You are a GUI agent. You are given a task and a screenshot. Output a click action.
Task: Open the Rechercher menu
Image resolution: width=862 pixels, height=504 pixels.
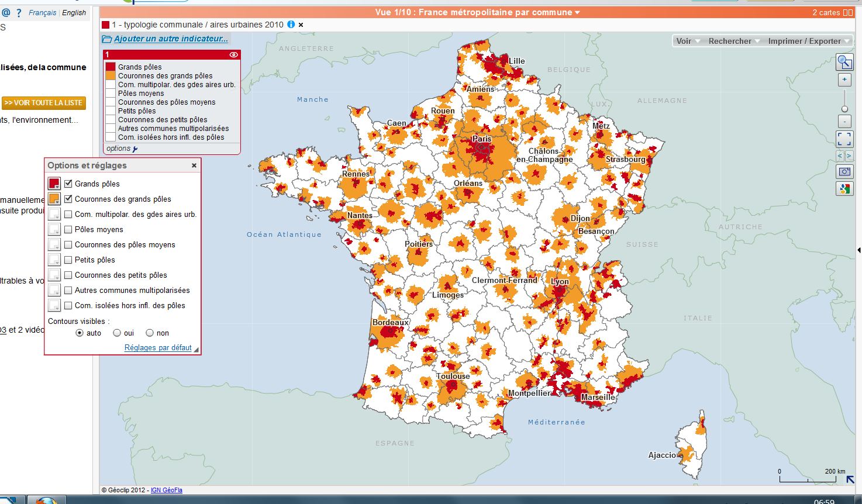(733, 41)
